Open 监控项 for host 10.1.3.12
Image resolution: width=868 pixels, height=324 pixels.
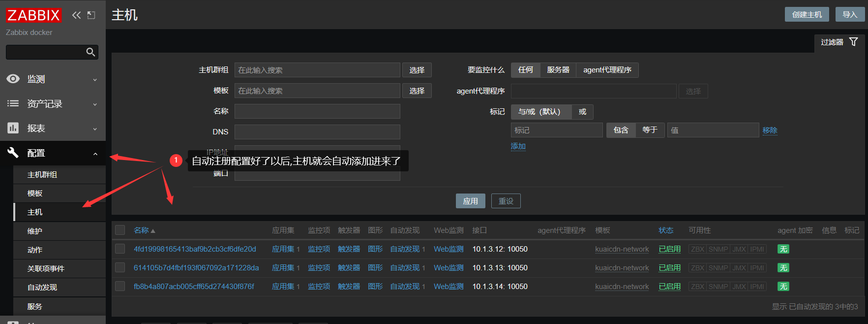[x=319, y=249]
